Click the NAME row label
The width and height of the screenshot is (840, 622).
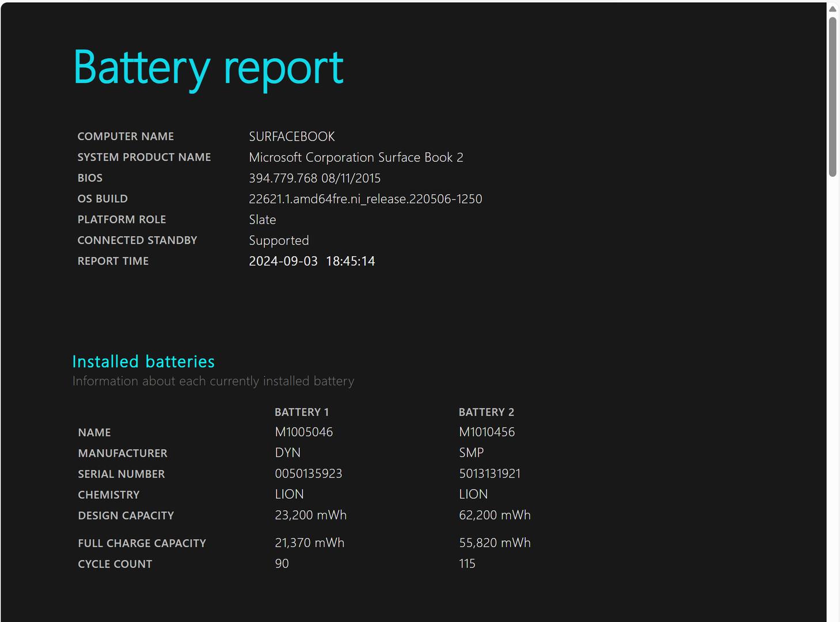coord(94,433)
